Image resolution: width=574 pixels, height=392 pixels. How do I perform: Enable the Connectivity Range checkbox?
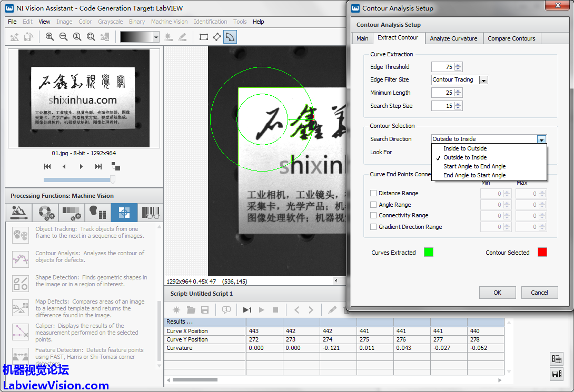373,215
